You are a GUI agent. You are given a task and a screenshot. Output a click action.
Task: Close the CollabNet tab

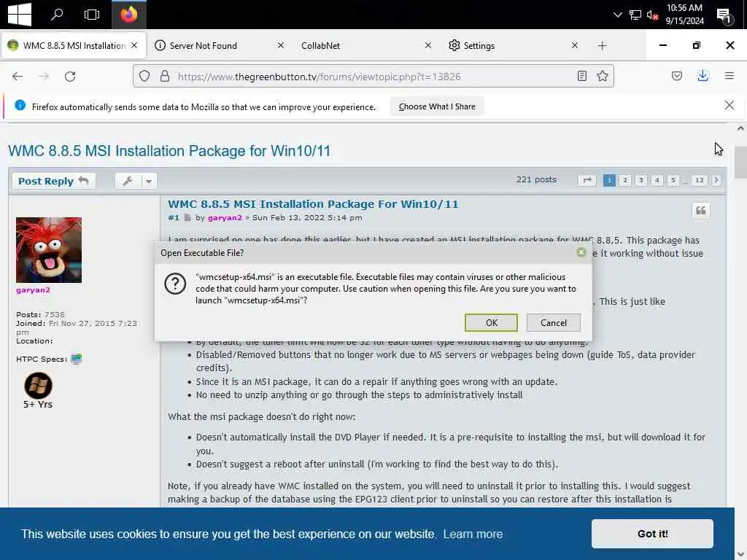coord(427,45)
